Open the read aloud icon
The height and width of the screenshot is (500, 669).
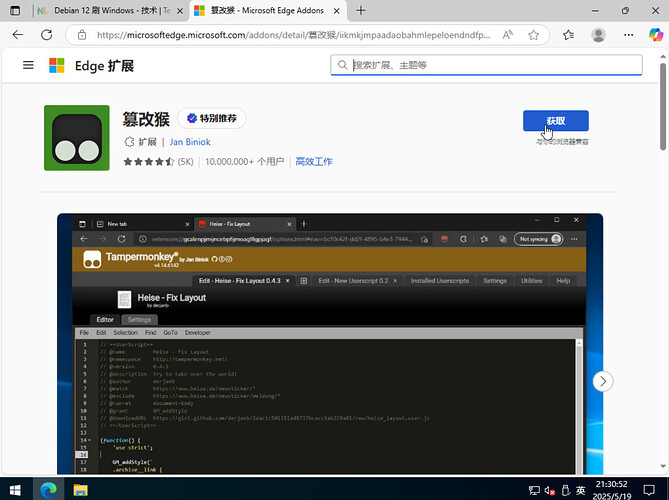(x=507, y=35)
